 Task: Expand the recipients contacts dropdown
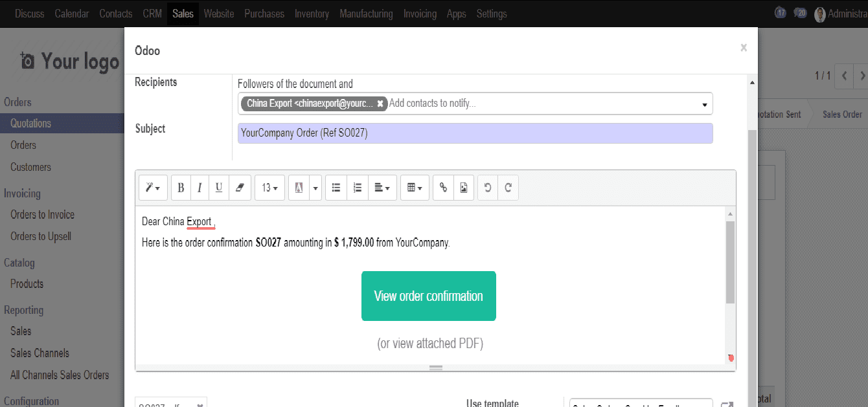pyautogui.click(x=704, y=105)
